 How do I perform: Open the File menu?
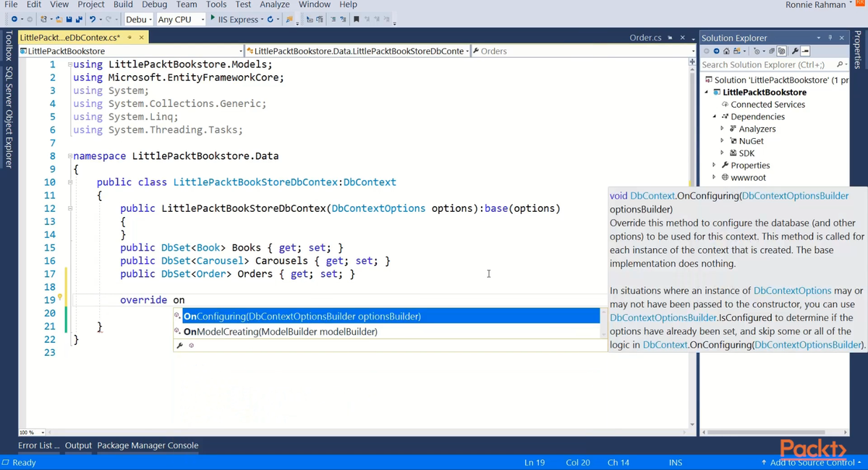11,4
